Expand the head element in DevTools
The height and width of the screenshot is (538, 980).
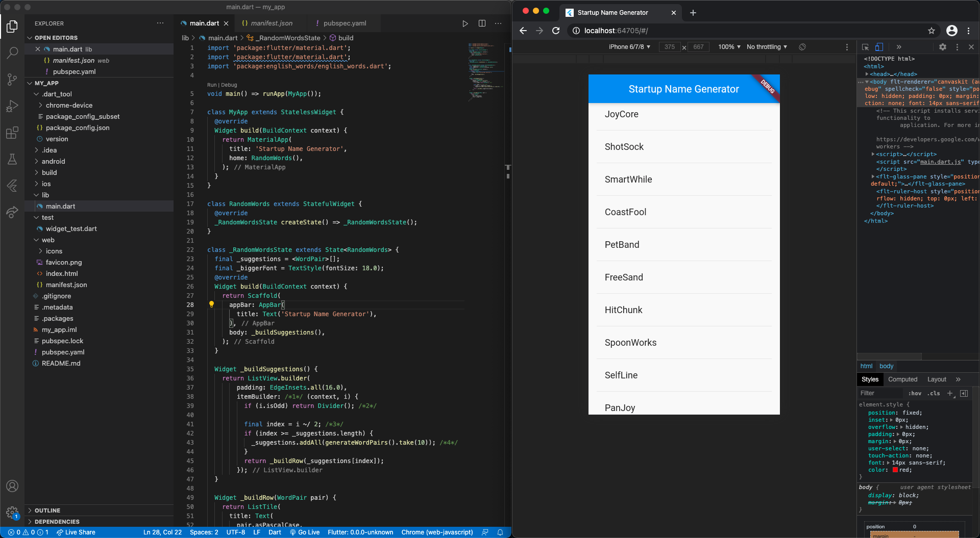point(867,74)
